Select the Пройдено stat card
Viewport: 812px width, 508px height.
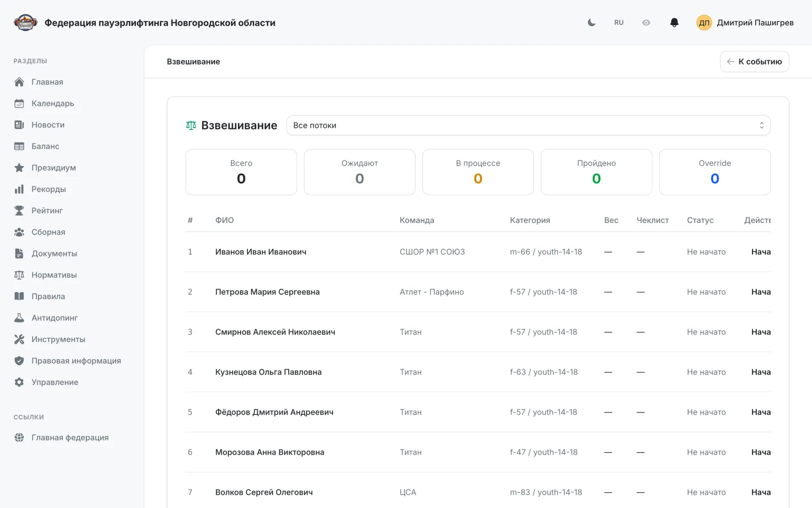596,172
